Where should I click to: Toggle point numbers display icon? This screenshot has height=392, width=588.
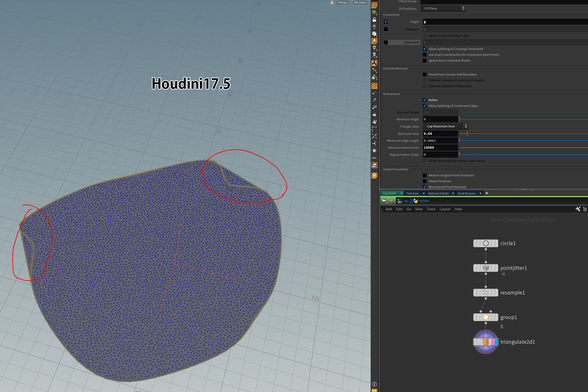click(374, 107)
